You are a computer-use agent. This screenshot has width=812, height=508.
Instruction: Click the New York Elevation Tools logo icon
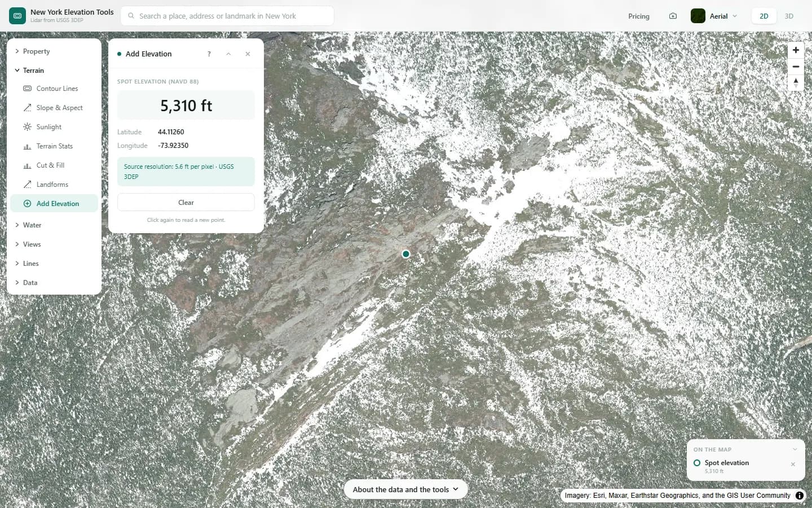(x=17, y=16)
